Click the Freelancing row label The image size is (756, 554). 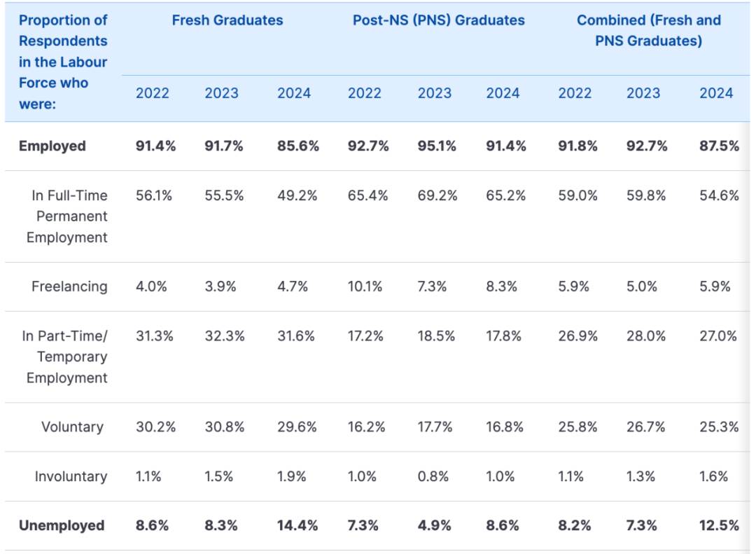(x=69, y=286)
